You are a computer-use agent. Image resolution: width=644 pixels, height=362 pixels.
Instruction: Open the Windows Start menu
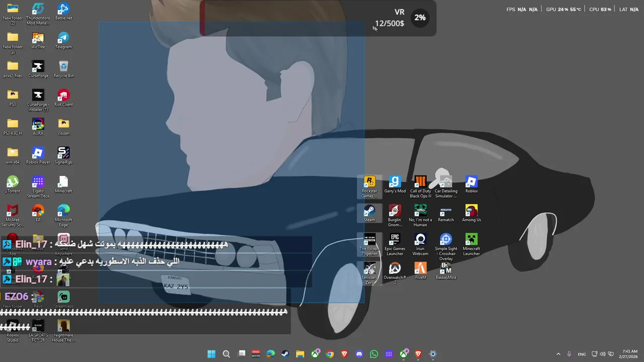coord(211,354)
